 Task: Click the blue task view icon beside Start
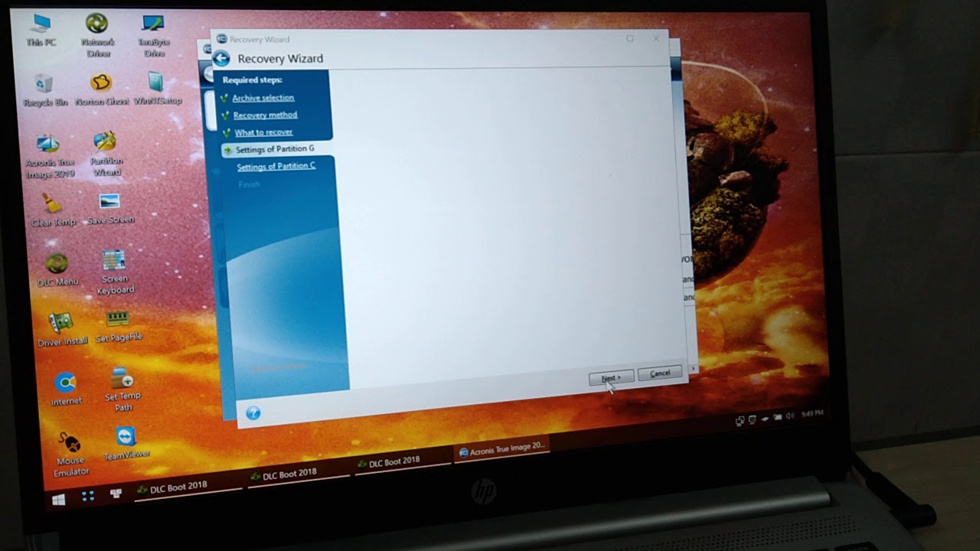[x=88, y=497]
